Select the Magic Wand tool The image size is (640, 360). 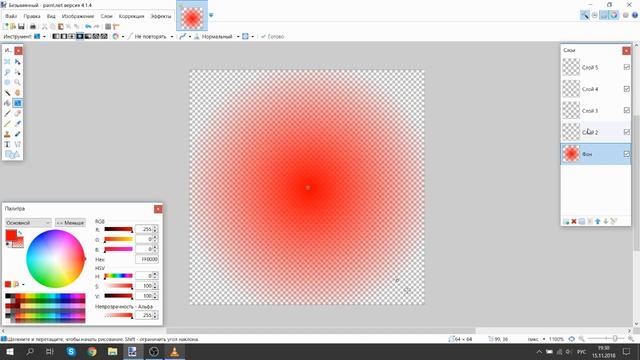7,93
